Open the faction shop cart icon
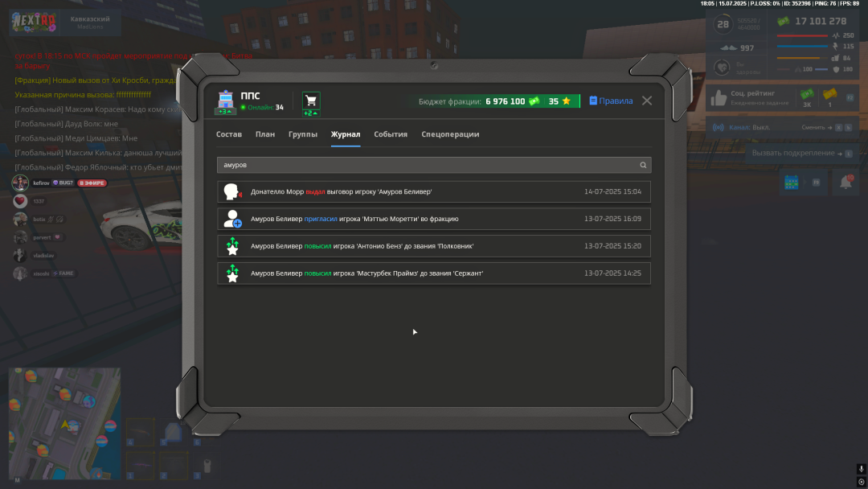868x489 pixels. click(x=311, y=102)
